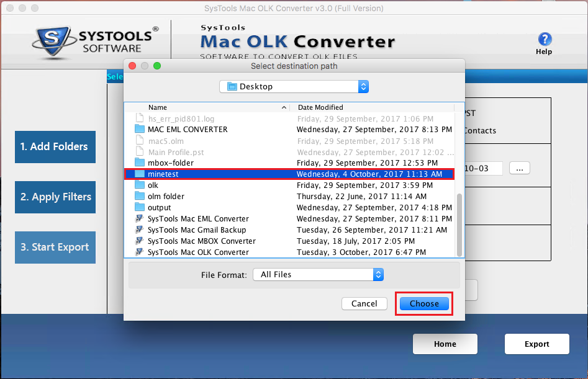Select the 'olm folder' name
This screenshot has height=379, width=588.
tap(166, 197)
